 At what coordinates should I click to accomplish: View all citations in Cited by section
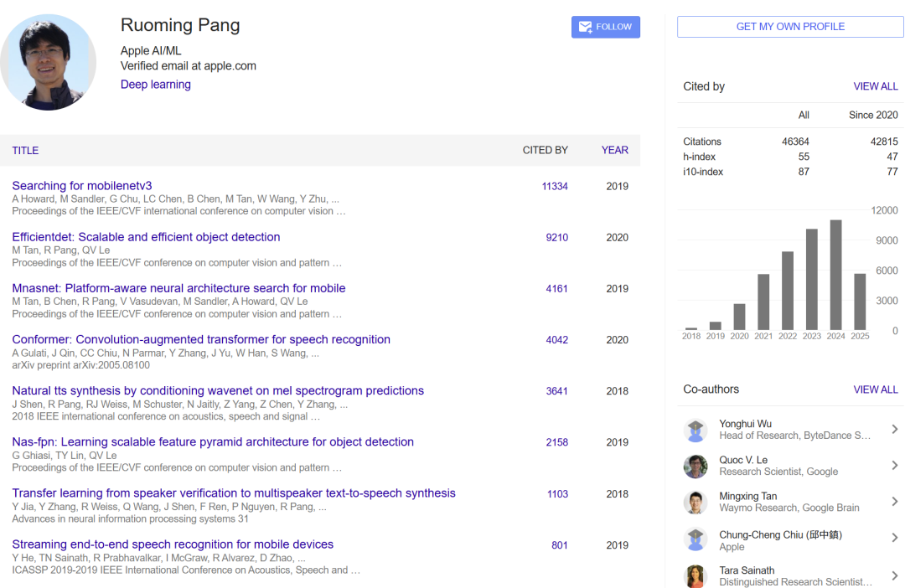pos(875,86)
